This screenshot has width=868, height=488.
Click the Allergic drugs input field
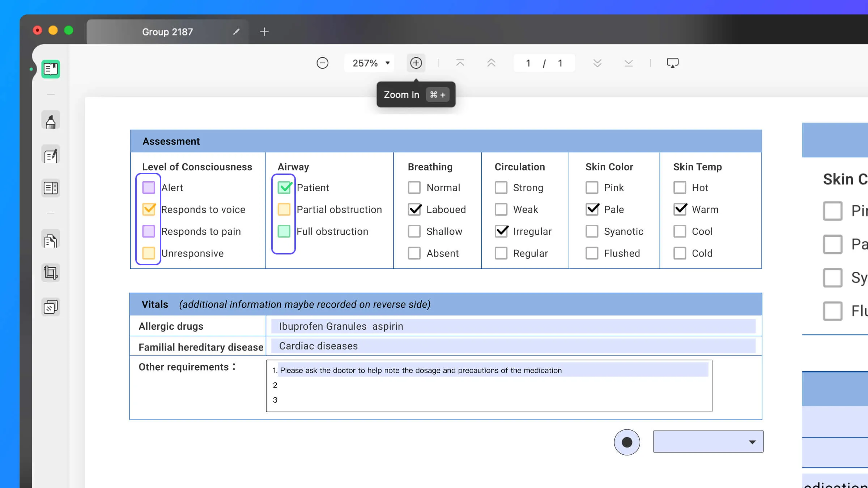pyautogui.click(x=514, y=326)
